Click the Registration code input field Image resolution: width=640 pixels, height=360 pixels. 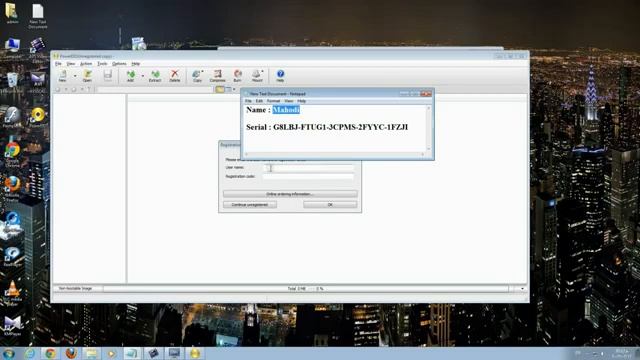point(308,177)
